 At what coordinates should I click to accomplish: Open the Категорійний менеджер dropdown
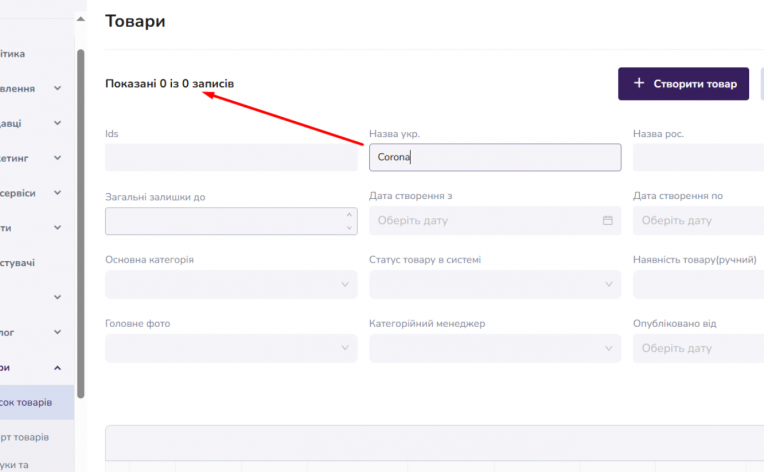pos(495,348)
